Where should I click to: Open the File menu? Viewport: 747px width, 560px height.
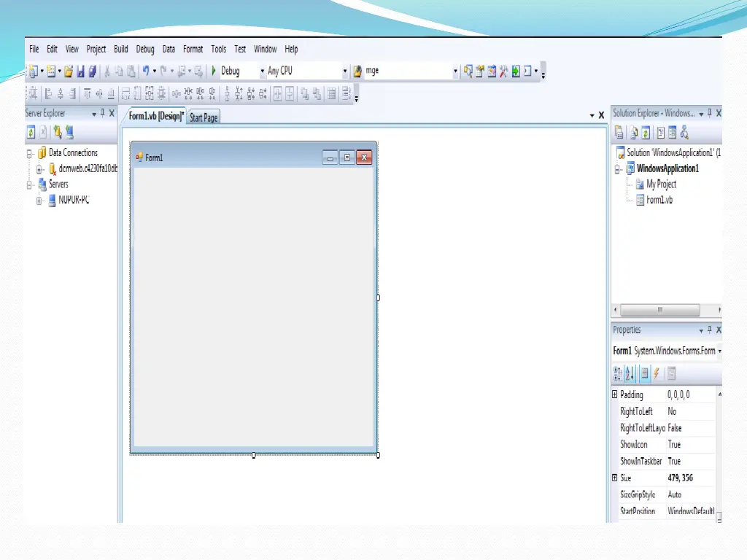(x=34, y=49)
